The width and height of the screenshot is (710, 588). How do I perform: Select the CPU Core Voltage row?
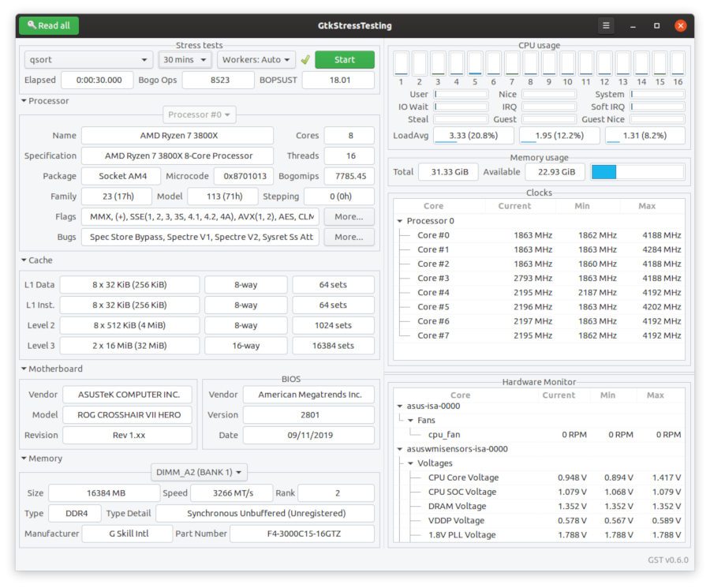(539, 478)
